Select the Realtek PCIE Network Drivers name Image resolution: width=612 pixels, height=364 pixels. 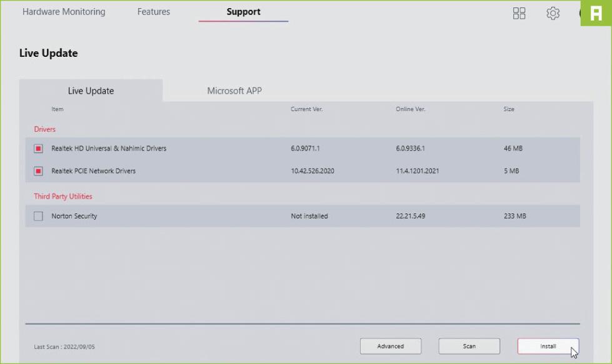pos(93,171)
